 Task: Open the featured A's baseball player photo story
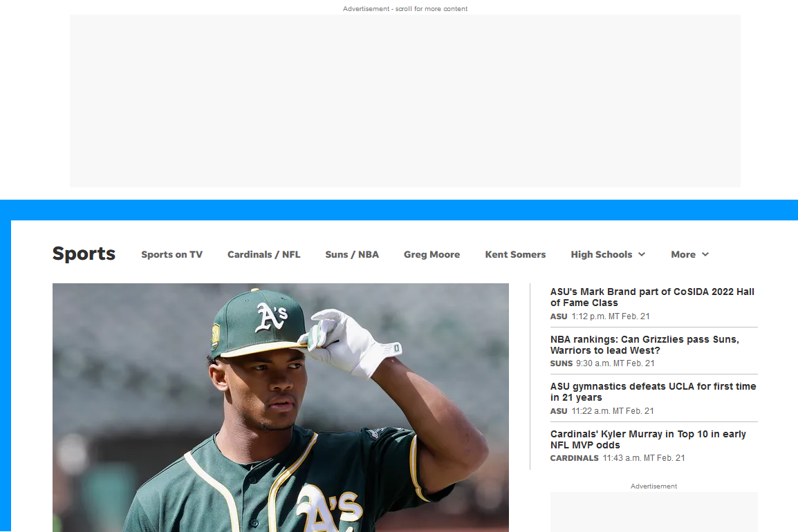[281, 408]
